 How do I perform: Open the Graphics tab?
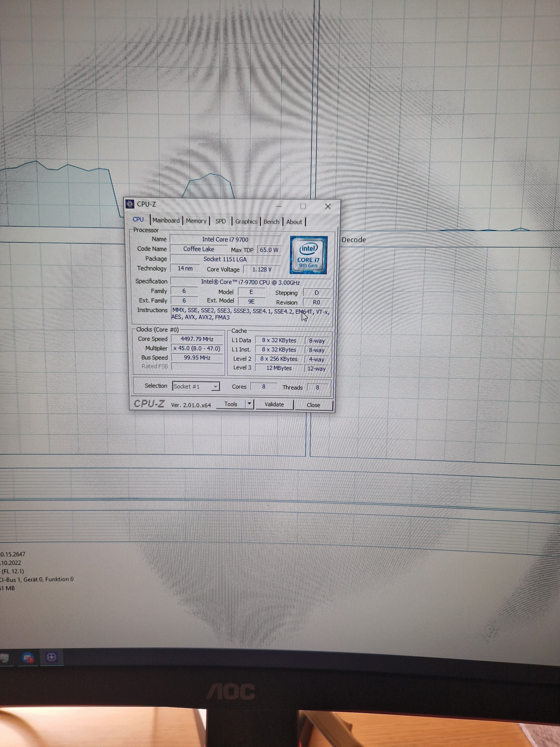click(x=246, y=221)
